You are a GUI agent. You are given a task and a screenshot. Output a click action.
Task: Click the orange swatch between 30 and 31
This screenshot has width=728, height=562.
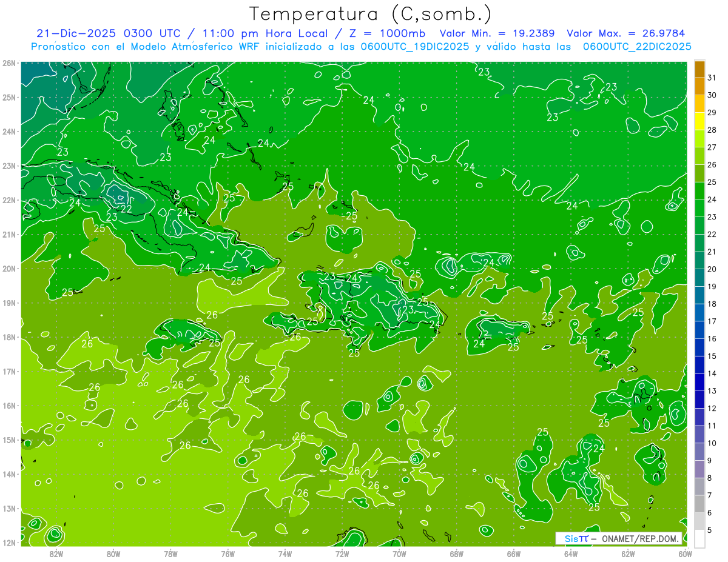coord(699,86)
